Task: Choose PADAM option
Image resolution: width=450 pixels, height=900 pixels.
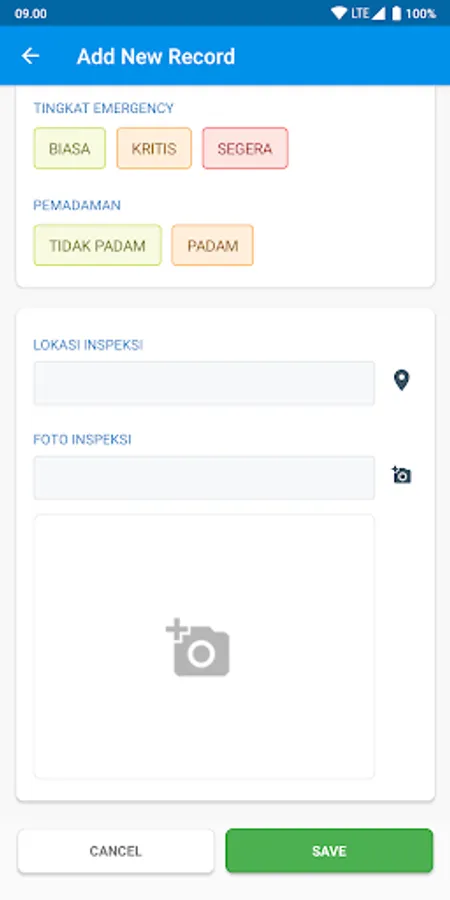Action: pos(212,245)
